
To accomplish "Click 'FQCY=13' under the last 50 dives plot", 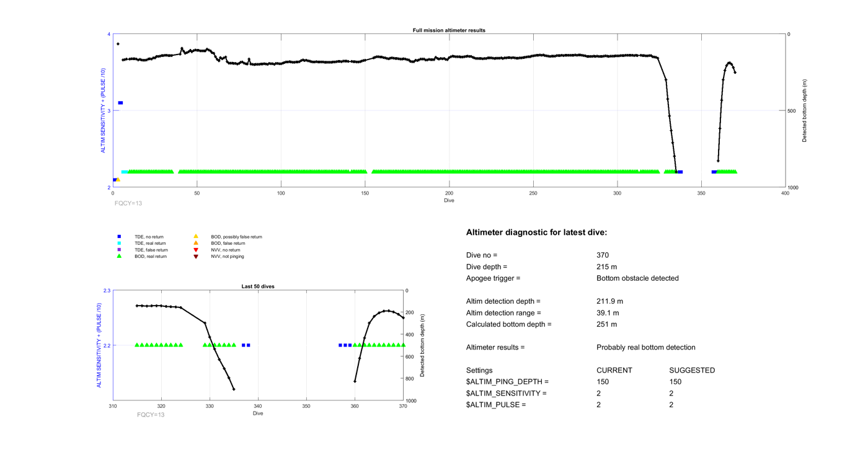I will click(x=151, y=415).
